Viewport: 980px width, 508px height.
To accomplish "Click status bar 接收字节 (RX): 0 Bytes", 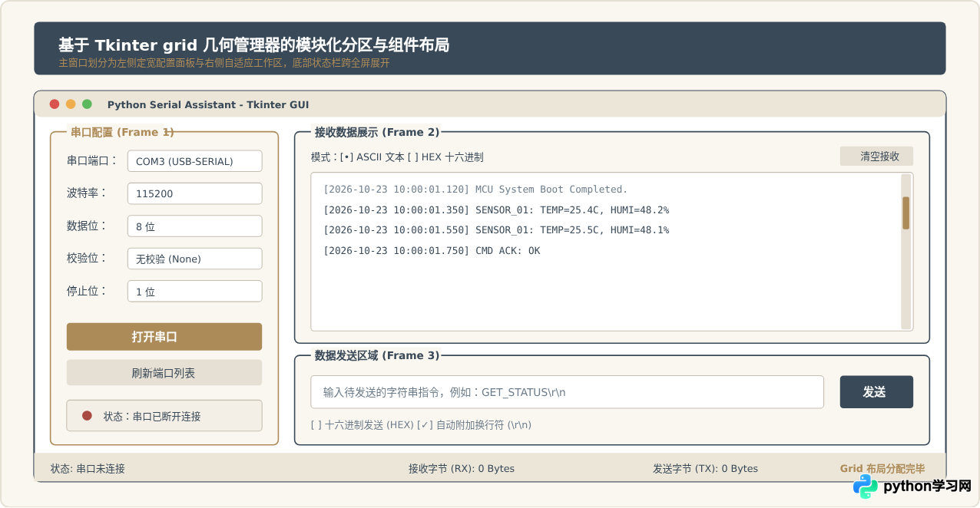I will tap(462, 468).
